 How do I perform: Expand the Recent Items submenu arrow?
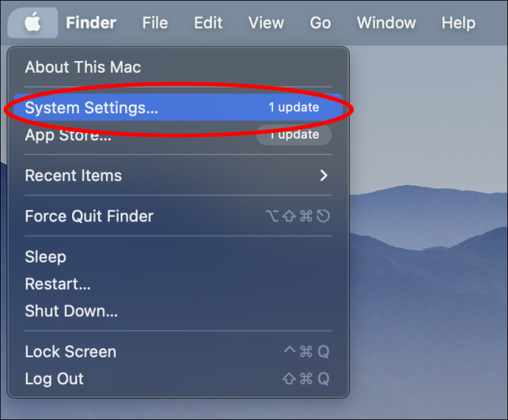pos(323,175)
